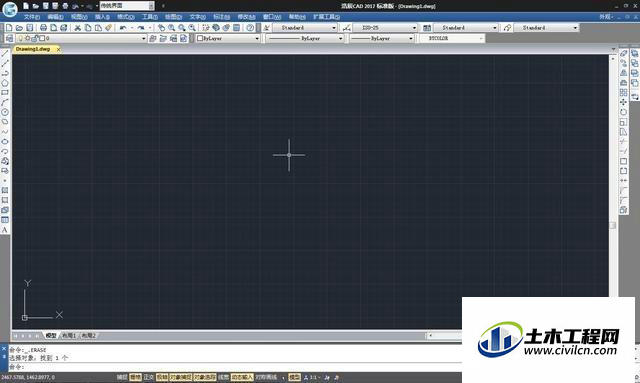Select the Circle tool in draw toolbar
Viewport: 640px width, 383px height.
[x=5, y=112]
